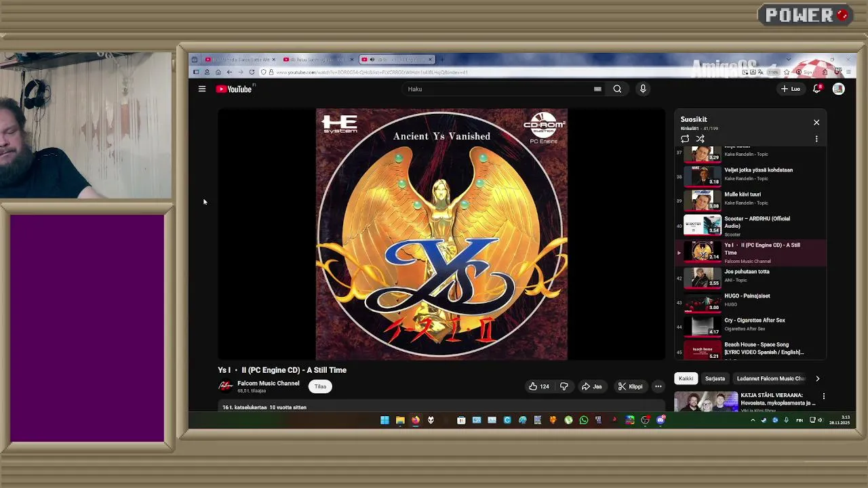The image size is (868, 488).
Task: Click the FIN language indicator
Action: pyautogui.click(x=799, y=420)
